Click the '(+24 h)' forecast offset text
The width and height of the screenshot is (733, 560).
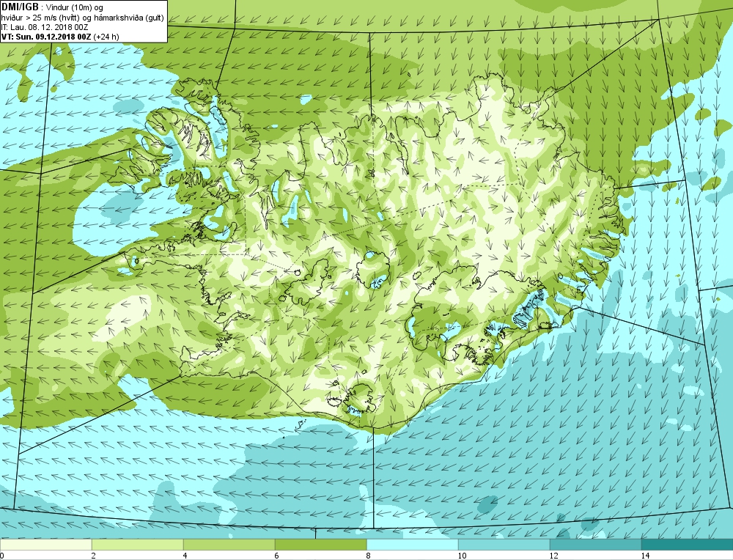[x=106, y=37]
